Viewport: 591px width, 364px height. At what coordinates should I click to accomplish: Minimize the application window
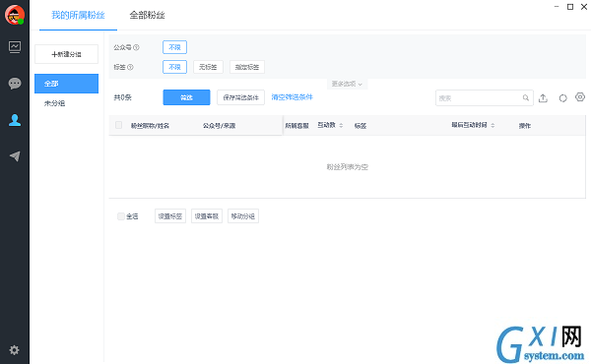click(x=557, y=7)
